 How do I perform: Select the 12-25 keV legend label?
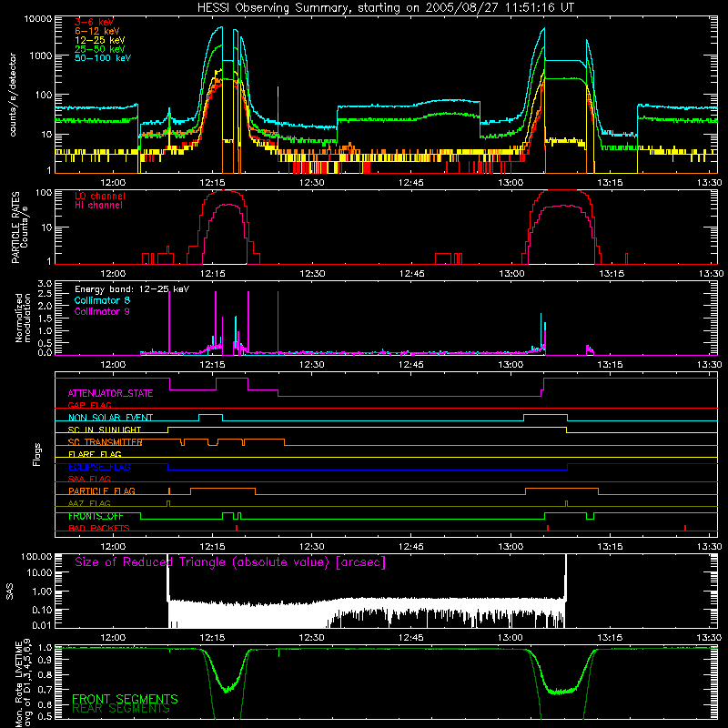click(99, 40)
